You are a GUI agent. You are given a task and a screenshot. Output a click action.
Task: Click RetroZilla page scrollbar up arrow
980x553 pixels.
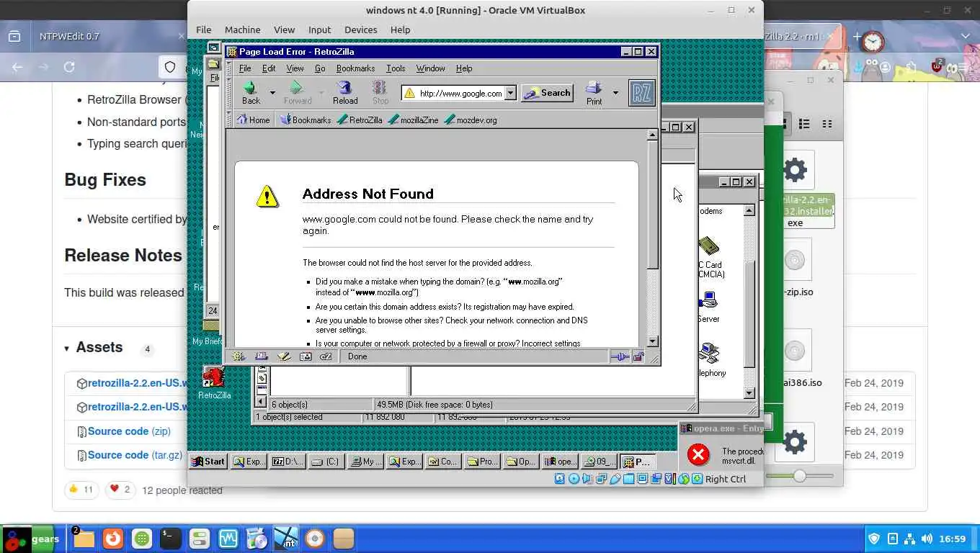[653, 135]
